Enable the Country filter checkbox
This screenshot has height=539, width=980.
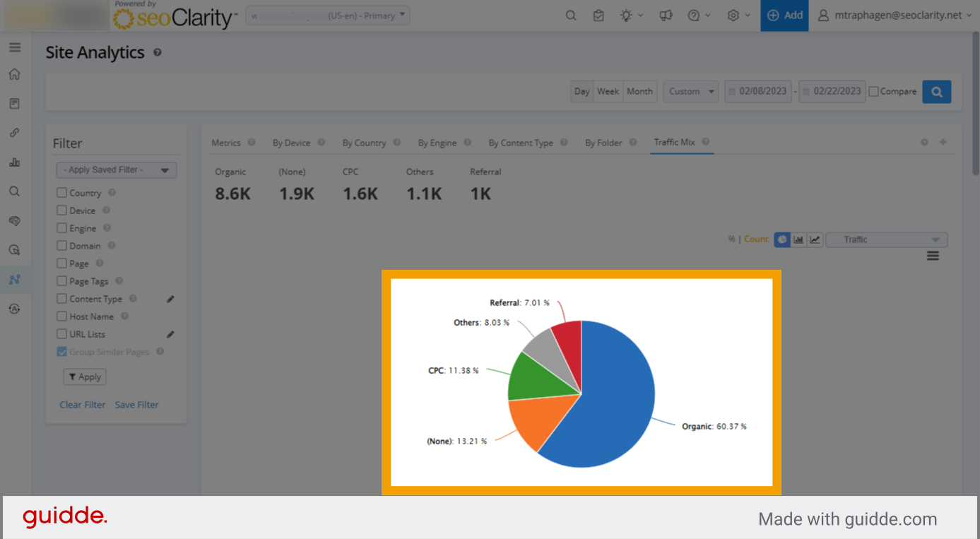(61, 192)
